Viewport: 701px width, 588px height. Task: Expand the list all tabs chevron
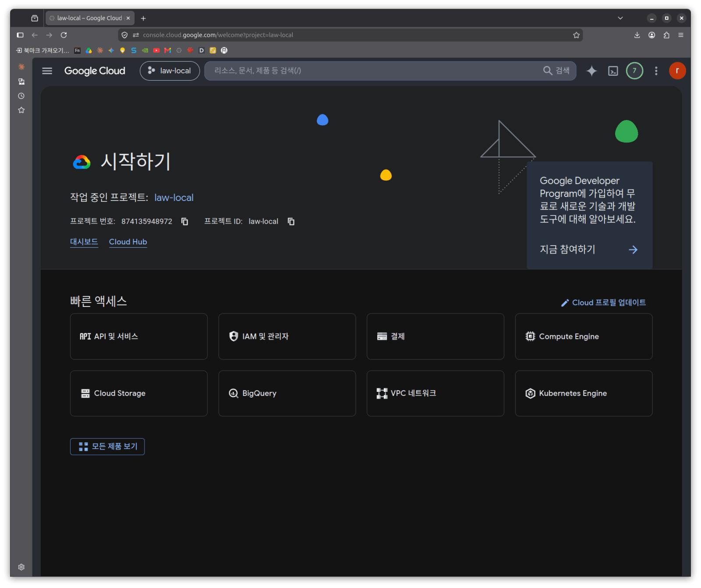point(620,18)
